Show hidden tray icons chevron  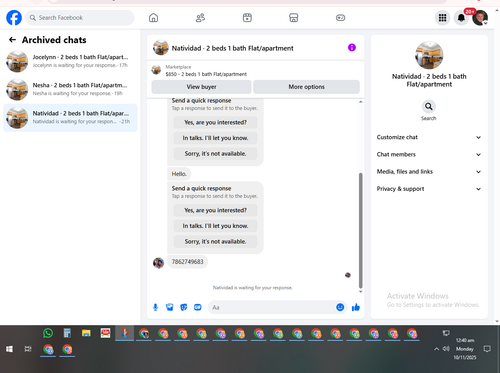(436, 349)
